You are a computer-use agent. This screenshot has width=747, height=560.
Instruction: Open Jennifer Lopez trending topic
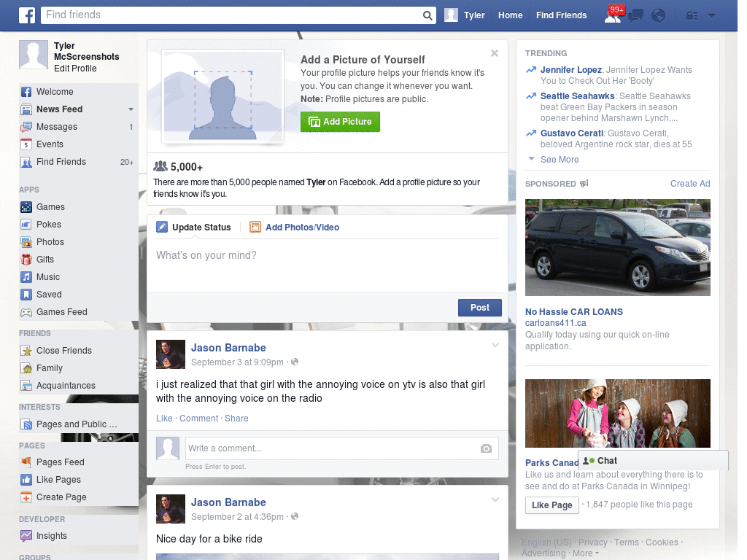coord(570,70)
